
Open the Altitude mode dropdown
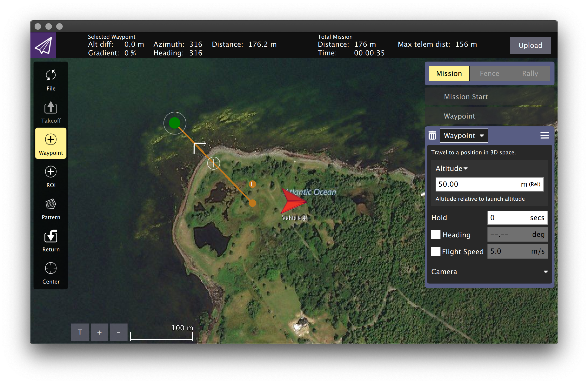pyautogui.click(x=451, y=168)
